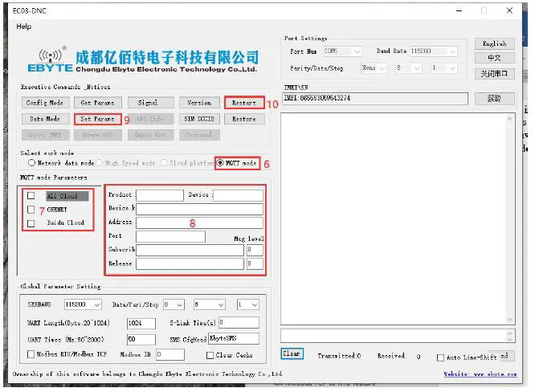The image size is (535, 392).
Task: Click the 获取 button beside IMEI
Action: [494, 98]
